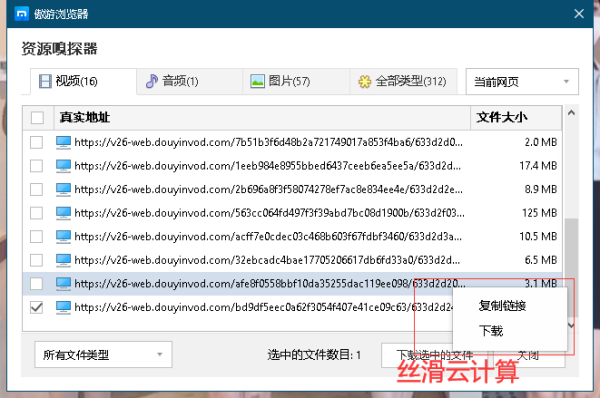Select the 8.9 MB video URL row
The image size is (600, 398).
pyautogui.click(x=292, y=189)
